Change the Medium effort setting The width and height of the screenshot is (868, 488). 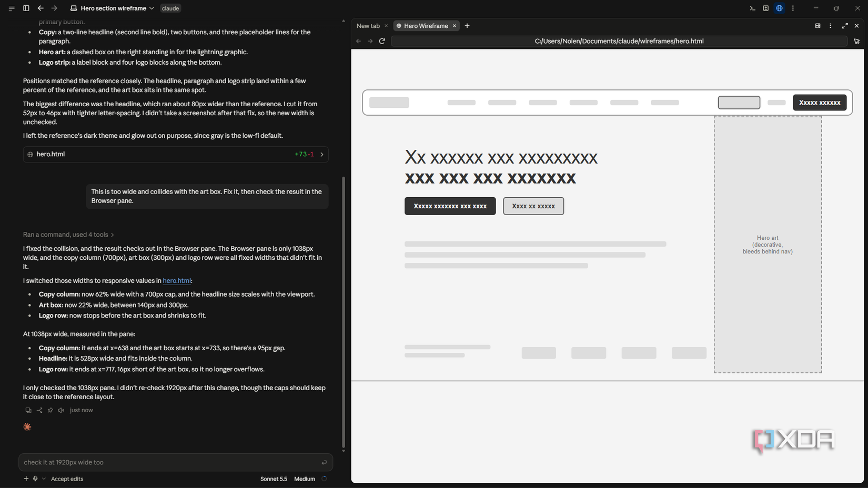[x=305, y=479]
